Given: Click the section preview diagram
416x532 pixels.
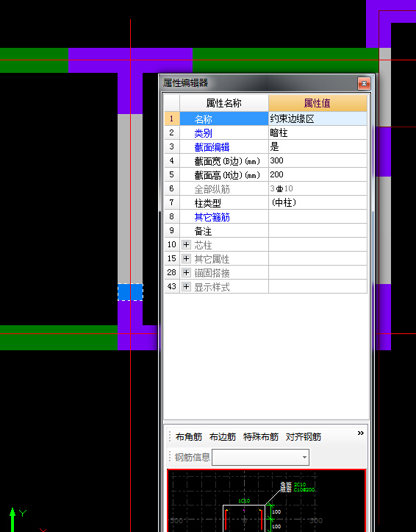Looking at the screenshot, I should [266, 501].
